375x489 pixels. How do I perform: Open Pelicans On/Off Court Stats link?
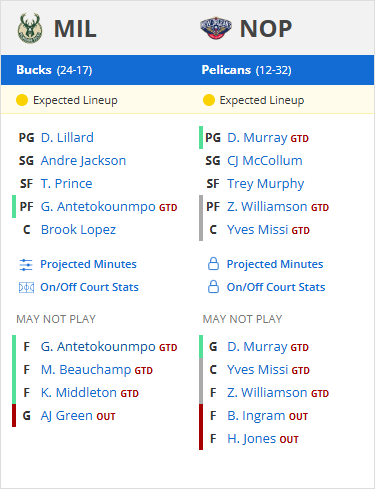point(276,287)
